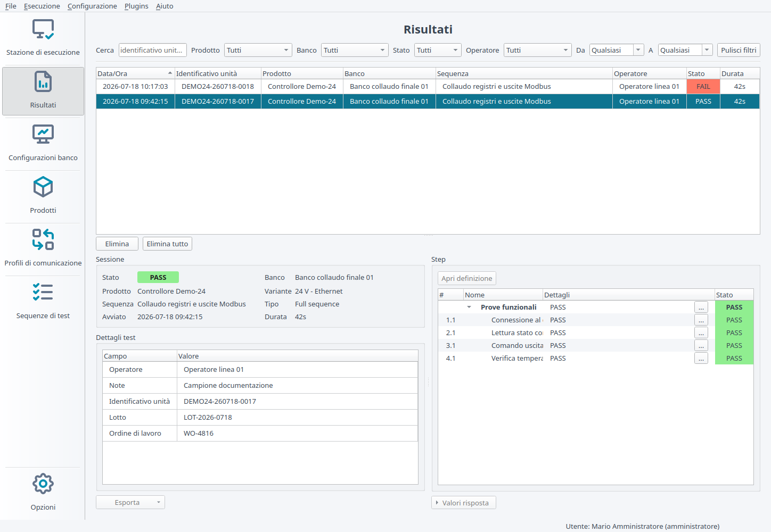Open the Plugins menu
771x532 pixels.
coord(136,6)
